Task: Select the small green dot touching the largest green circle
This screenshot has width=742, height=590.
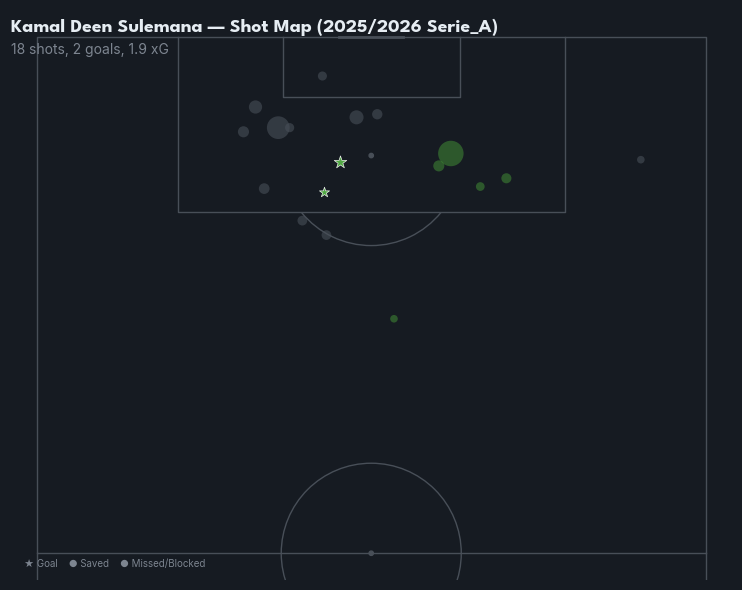Action: 438,166
